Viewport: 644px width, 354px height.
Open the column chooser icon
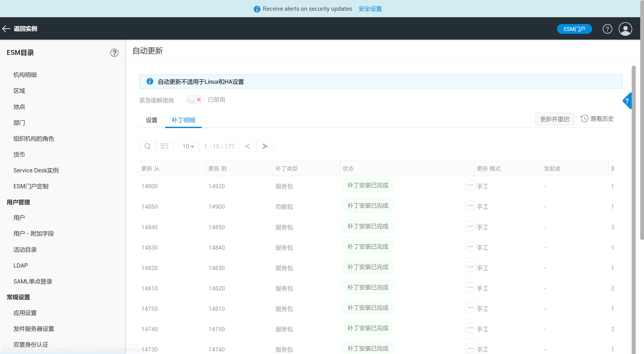(x=164, y=146)
